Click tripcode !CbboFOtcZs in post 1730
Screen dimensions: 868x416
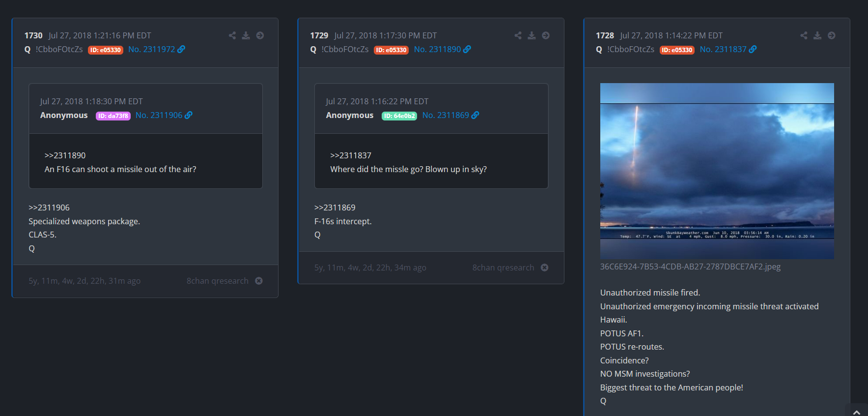tap(59, 49)
